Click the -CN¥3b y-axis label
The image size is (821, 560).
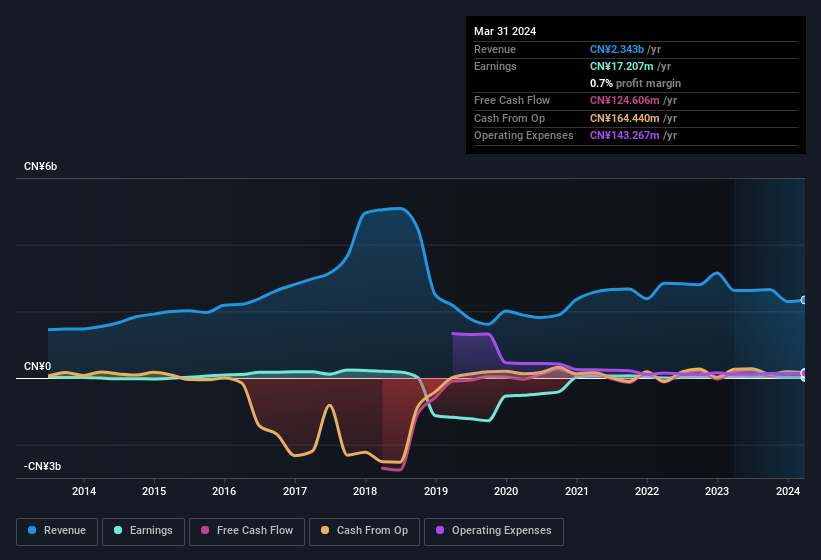[42, 466]
